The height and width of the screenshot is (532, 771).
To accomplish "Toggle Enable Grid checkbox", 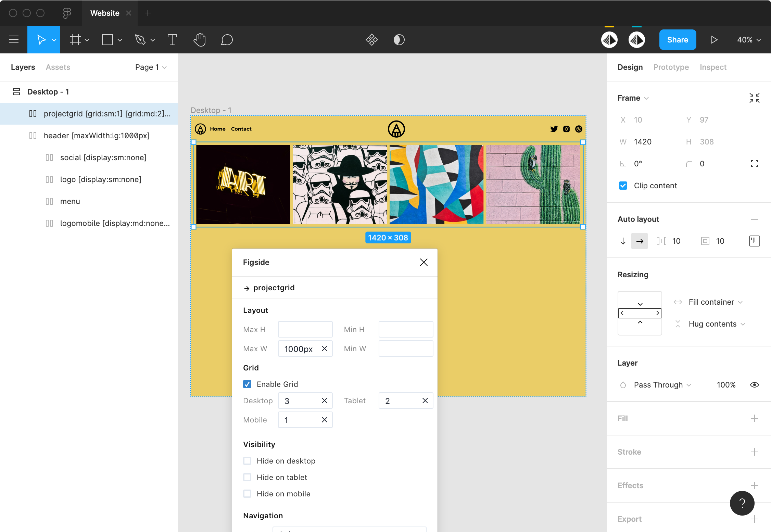I will (x=247, y=384).
